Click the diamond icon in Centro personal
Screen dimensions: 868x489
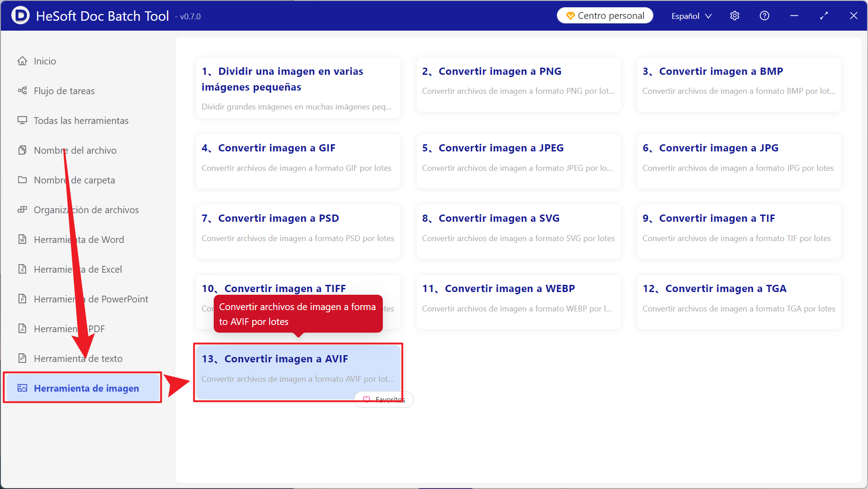pos(570,16)
